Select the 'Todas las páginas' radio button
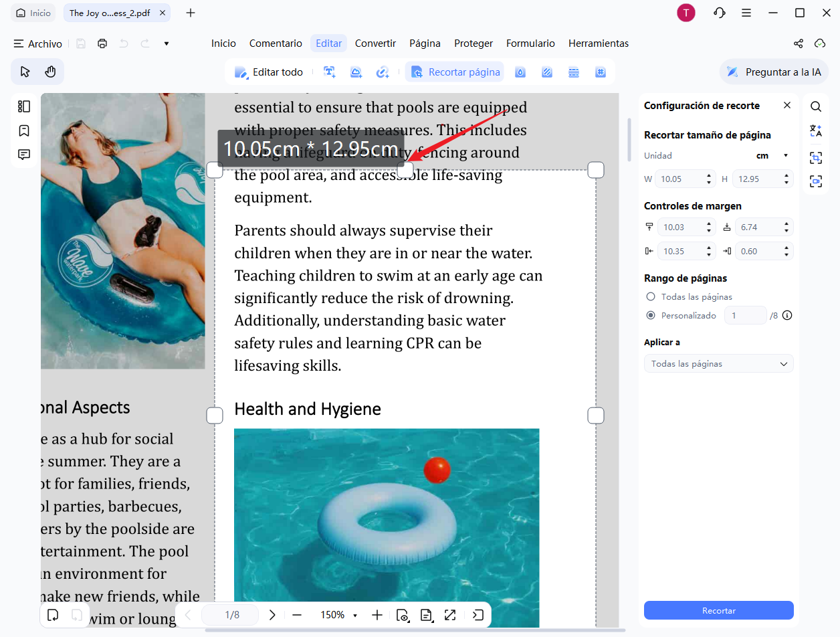 point(651,296)
